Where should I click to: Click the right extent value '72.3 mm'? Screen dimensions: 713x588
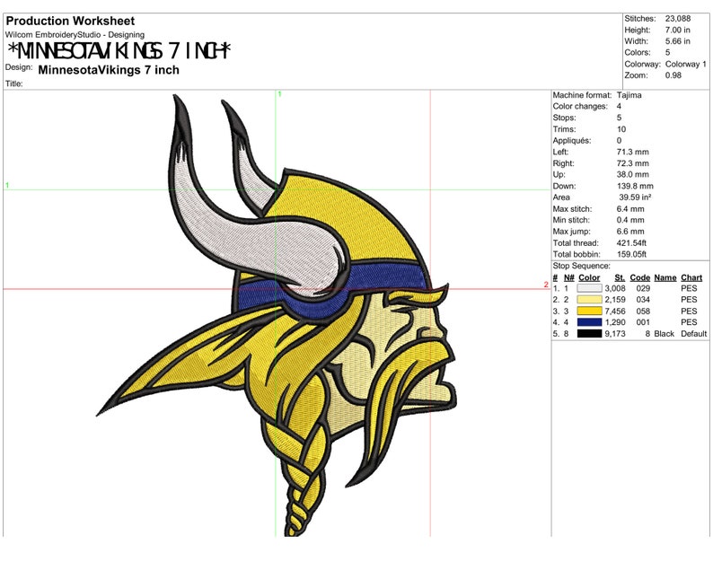[632, 163]
